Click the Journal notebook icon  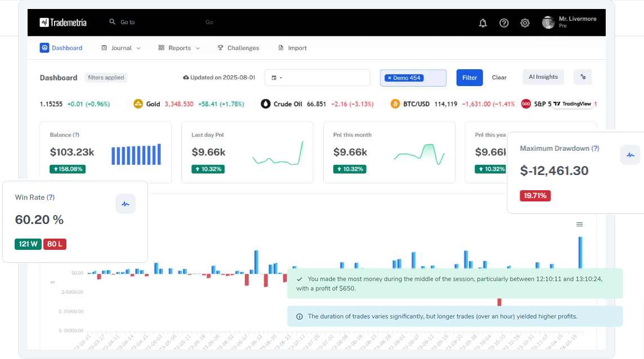(104, 48)
